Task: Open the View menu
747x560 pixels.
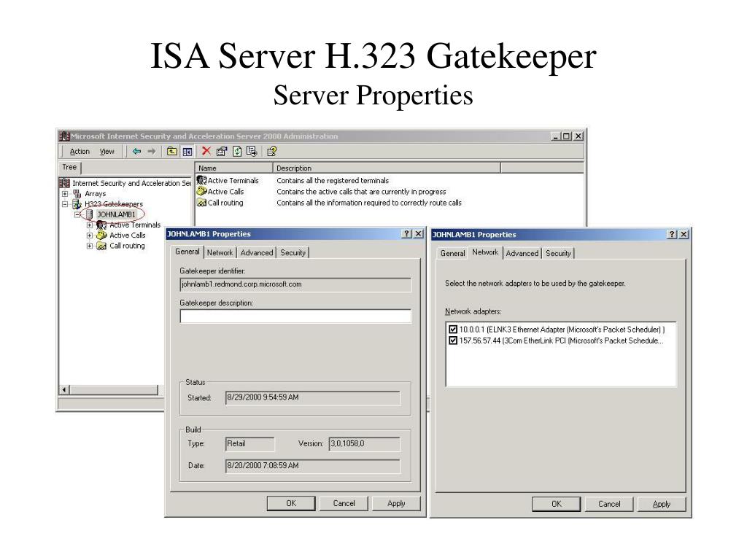Action: tap(107, 152)
